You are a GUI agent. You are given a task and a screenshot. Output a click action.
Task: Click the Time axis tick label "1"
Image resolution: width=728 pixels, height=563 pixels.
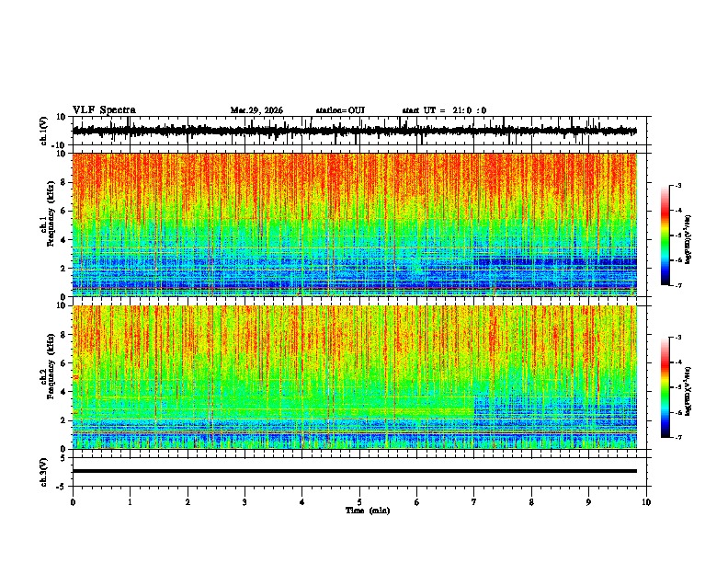point(130,502)
